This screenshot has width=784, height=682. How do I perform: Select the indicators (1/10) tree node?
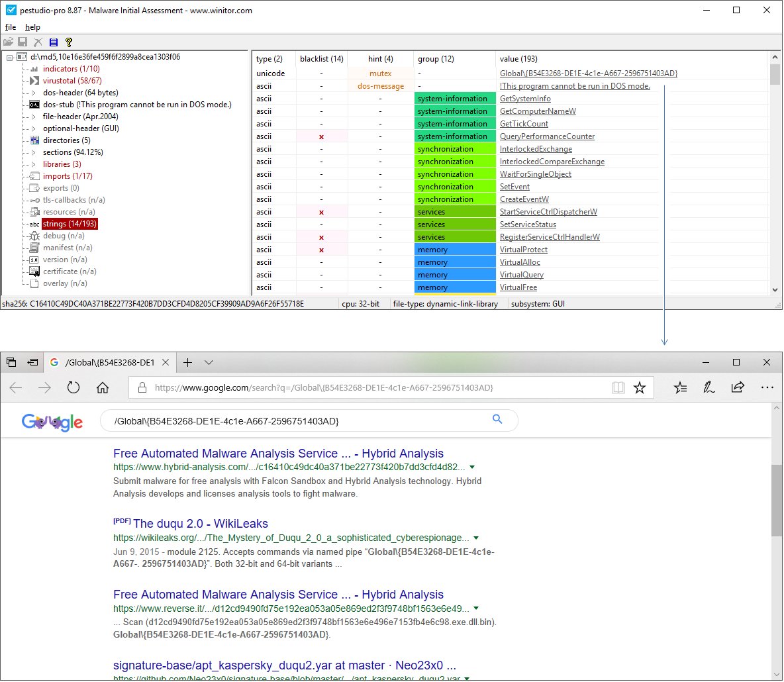[71, 69]
